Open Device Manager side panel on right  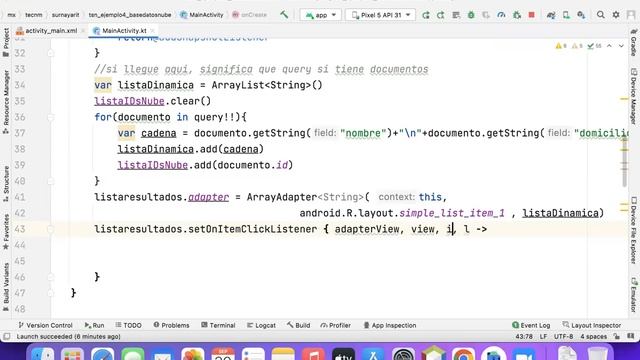pyautogui.click(x=633, y=96)
